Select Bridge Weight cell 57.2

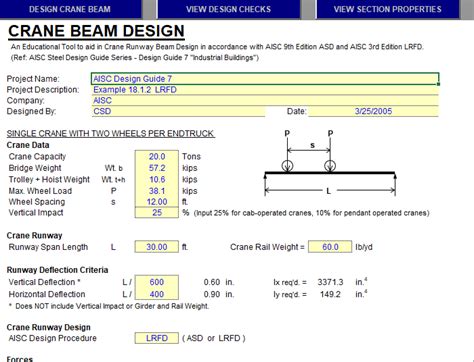click(x=157, y=168)
